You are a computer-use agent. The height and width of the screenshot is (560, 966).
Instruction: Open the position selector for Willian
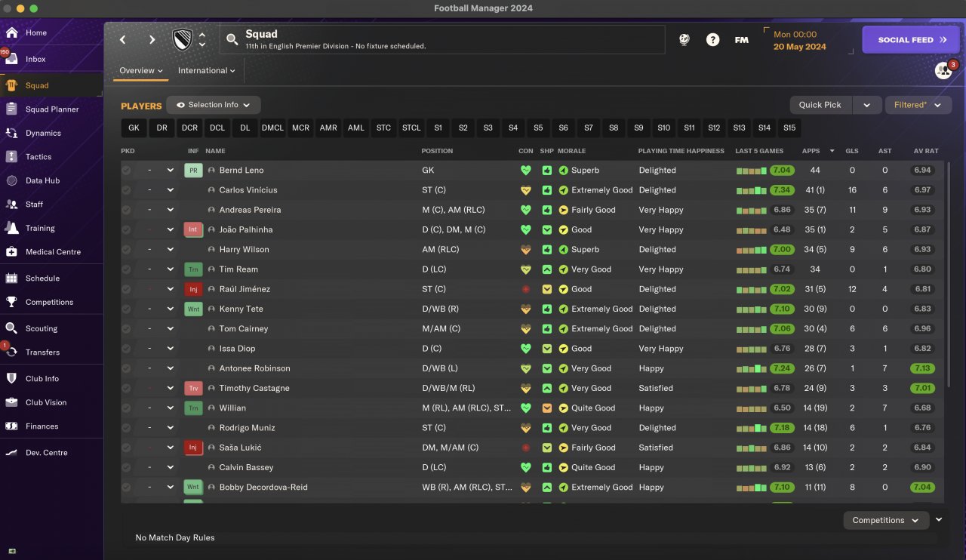160,408
